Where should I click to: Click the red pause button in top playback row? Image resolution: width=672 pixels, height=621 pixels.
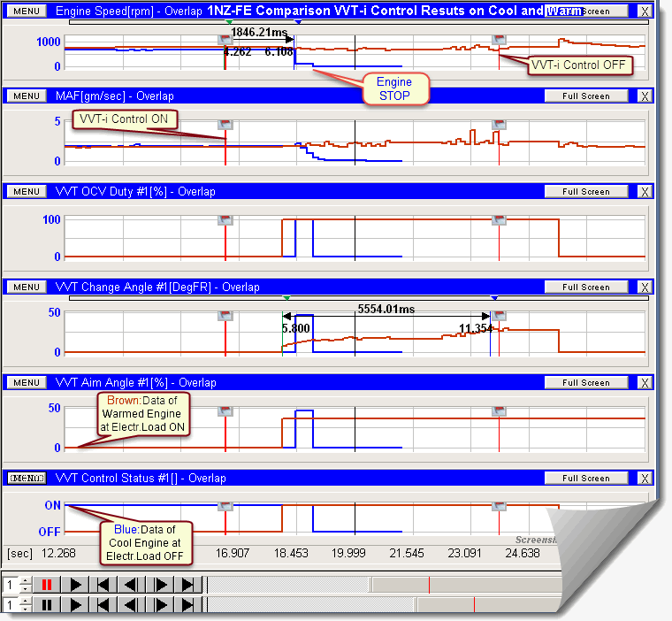(x=49, y=585)
